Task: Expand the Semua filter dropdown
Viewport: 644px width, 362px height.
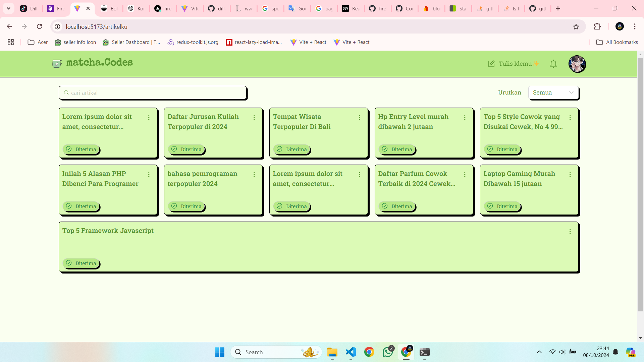Action: click(x=553, y=92)
